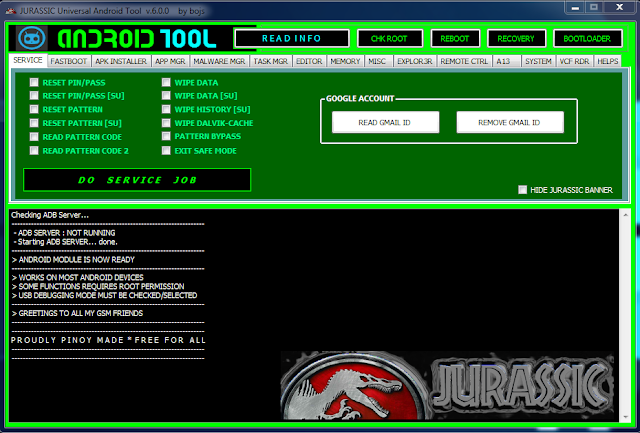This screenshot has width=640, height=433.
Task: Click 'Starting ADB SERVER... done.' log line
Action: 66,242
